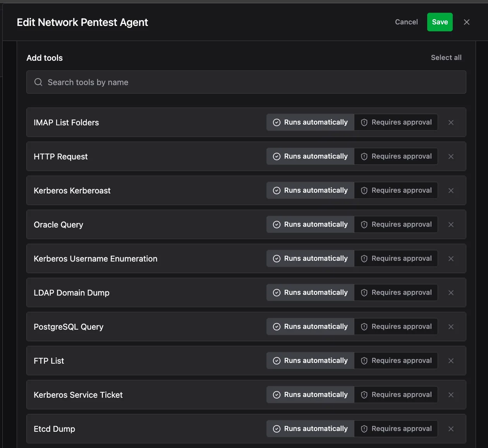Click the Edit Network Pentest Agent title
Screen dimensions: 488x448
pos(82,22)
